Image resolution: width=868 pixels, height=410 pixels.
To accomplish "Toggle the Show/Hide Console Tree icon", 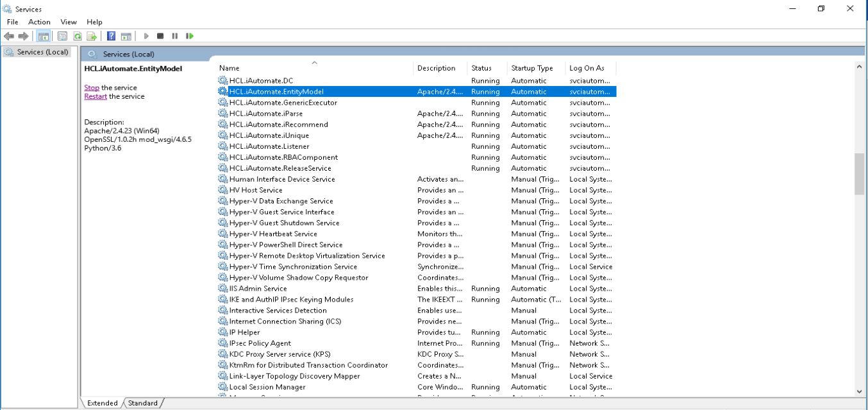I will (x=42, y=36).
